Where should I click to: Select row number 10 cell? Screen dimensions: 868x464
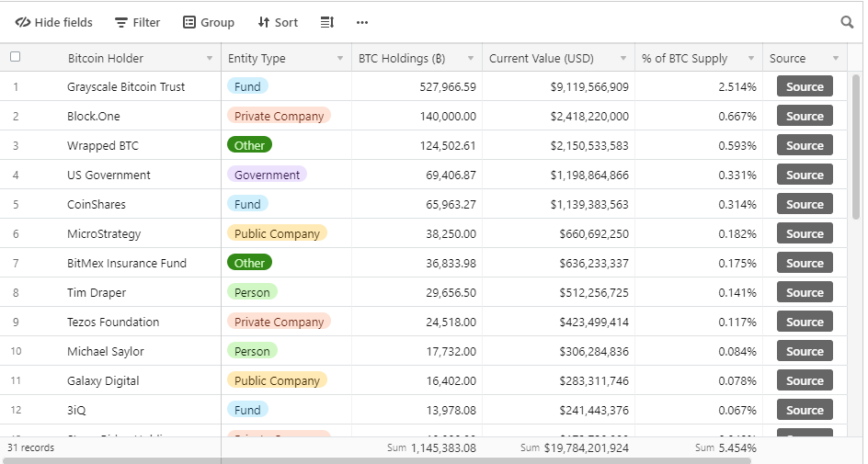16,351
